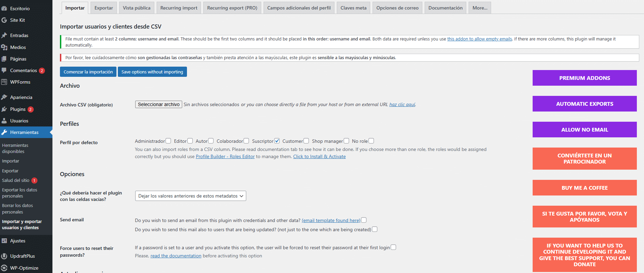The width and height of the screenshot is (644, 273).
Task: Click the Plugins plug icon
Action: point(4,109)
